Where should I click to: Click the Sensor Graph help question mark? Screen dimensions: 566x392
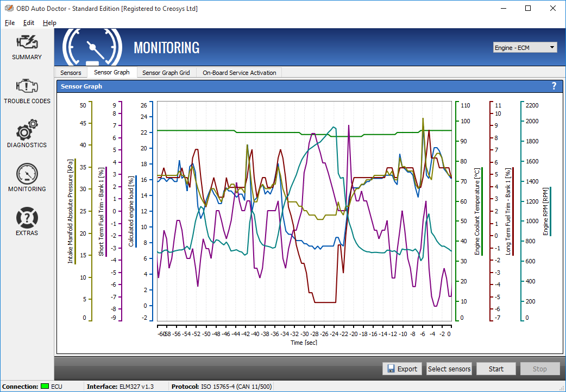click(x=554, y=86)
